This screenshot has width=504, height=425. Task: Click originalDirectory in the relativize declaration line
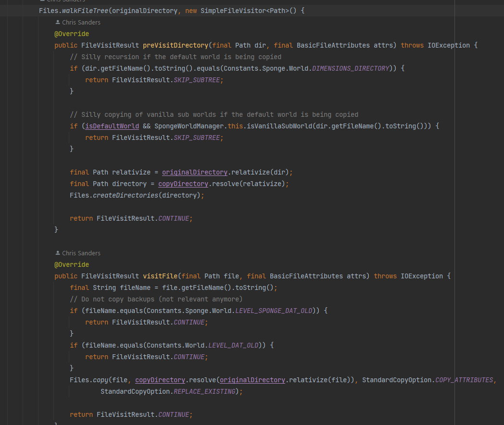[195, 172]
